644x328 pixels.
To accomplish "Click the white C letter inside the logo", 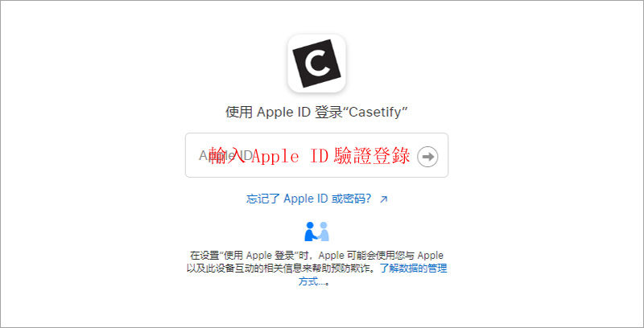I will point(316,64).
